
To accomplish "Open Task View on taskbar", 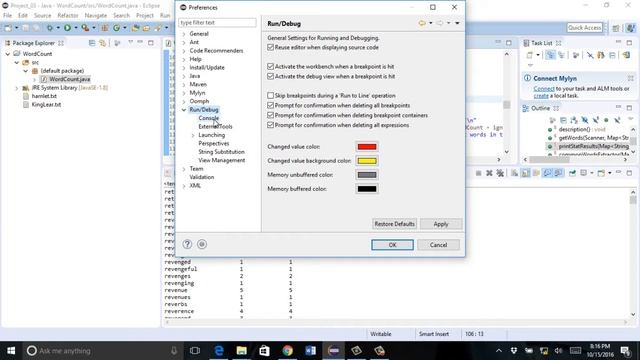I will point(195,351).
